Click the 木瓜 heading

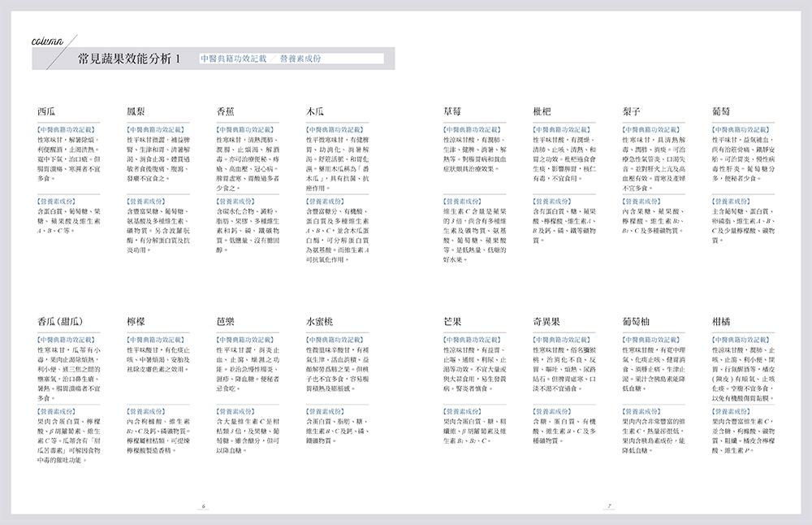315,111
